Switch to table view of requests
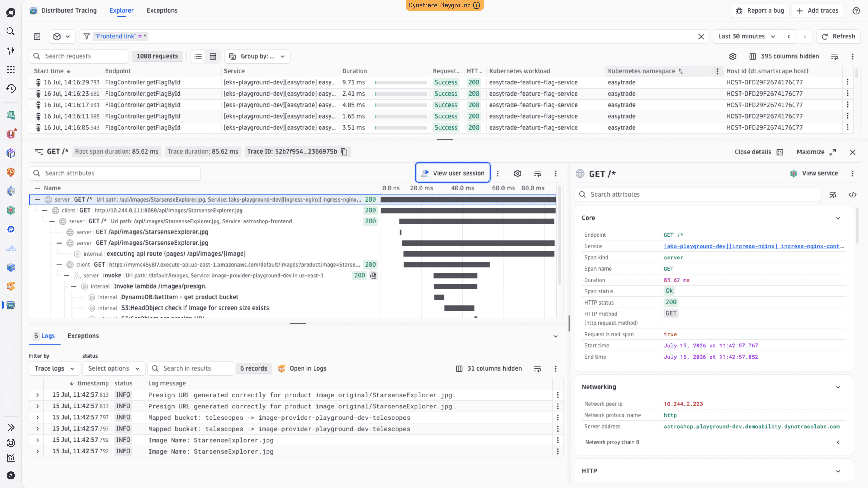868x488 pixels. point(213,56)
